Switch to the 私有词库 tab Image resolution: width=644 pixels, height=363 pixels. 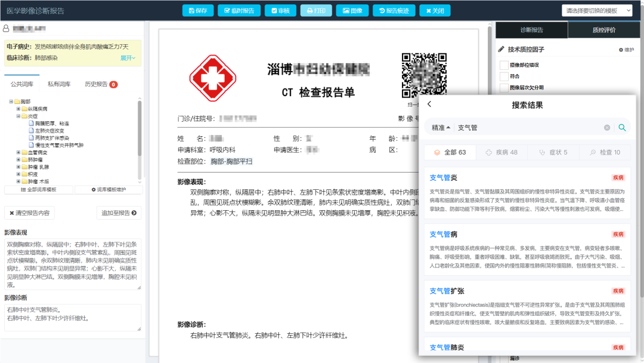(59, 84)
